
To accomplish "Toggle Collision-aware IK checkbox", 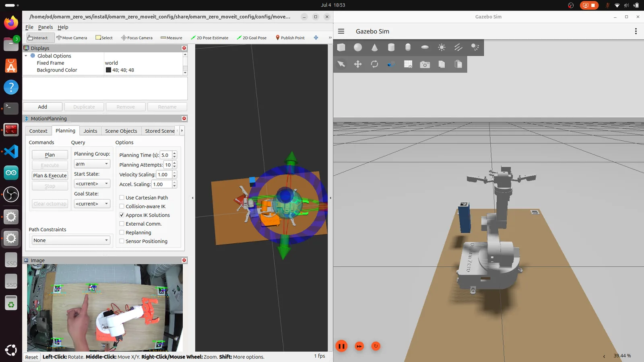I will [122, 206].
